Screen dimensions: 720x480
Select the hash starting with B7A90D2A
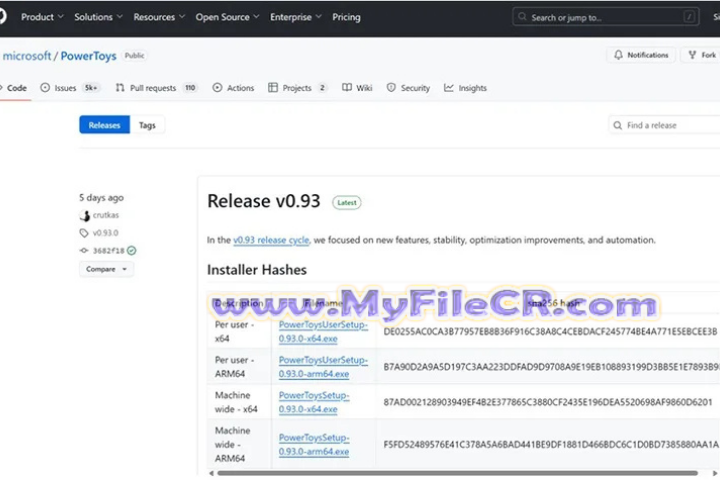[551, 367]
